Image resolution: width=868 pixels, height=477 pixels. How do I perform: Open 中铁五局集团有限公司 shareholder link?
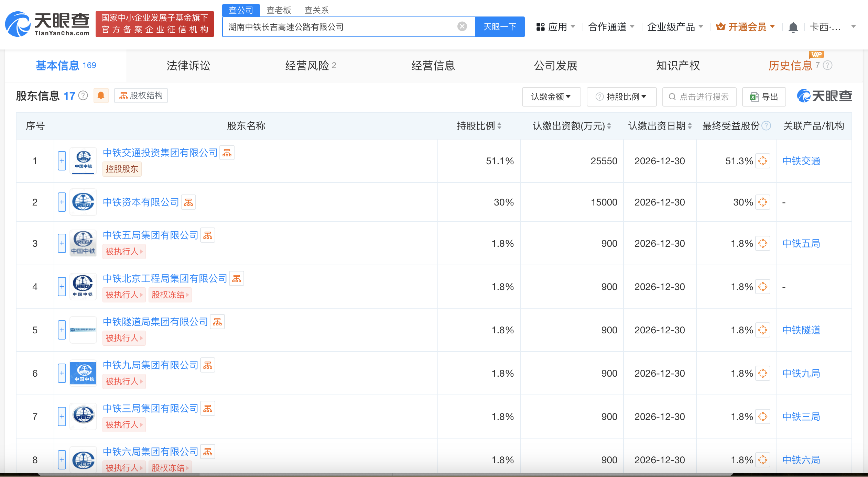tap(151, 235)
